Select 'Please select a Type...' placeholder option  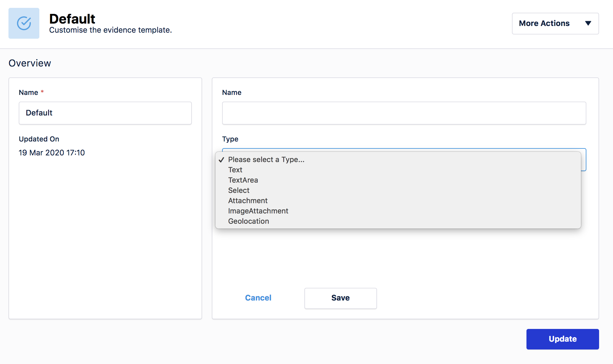(398, 160)
